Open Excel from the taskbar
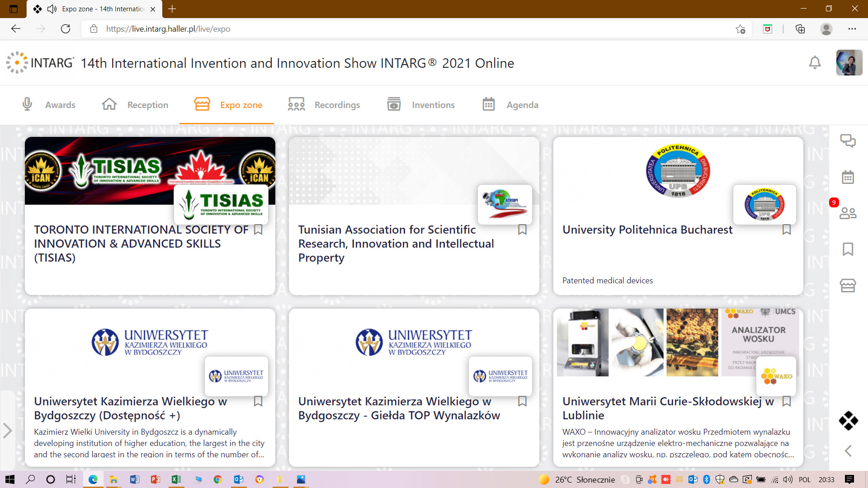The height and width of the screenshot is (488, 868). 176,479
